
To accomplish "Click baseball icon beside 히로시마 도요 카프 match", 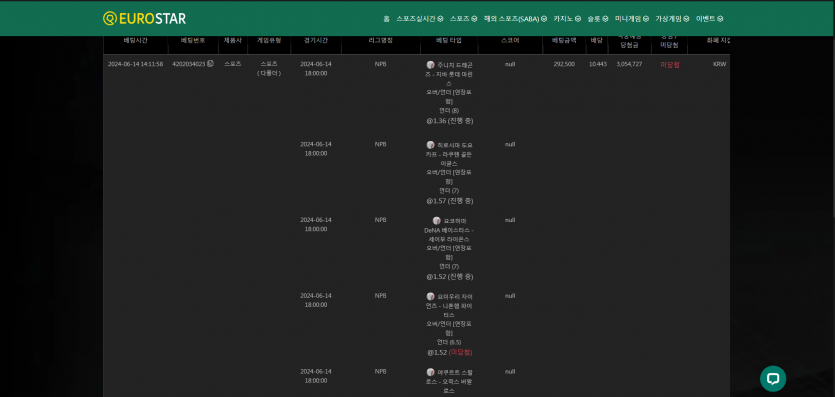I will pos(430,145).
